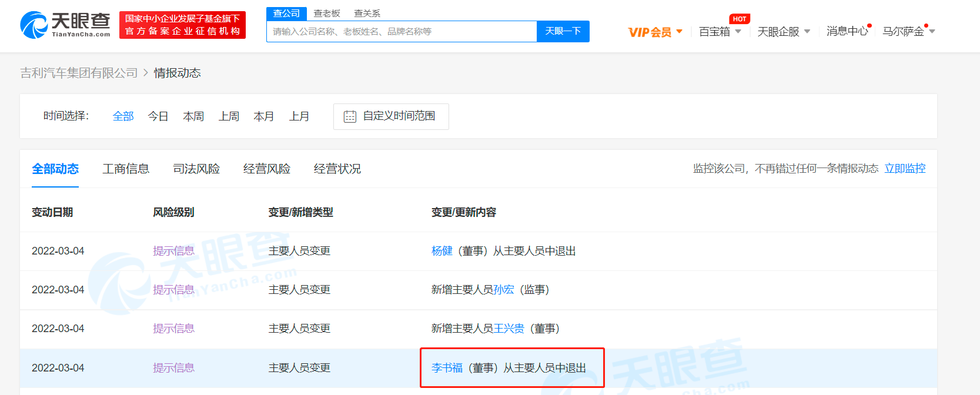The image size is (980, 395).
Task: Open the 马尔萨金 user account menu
Action: pyautogui.click(x=908, y=32)
